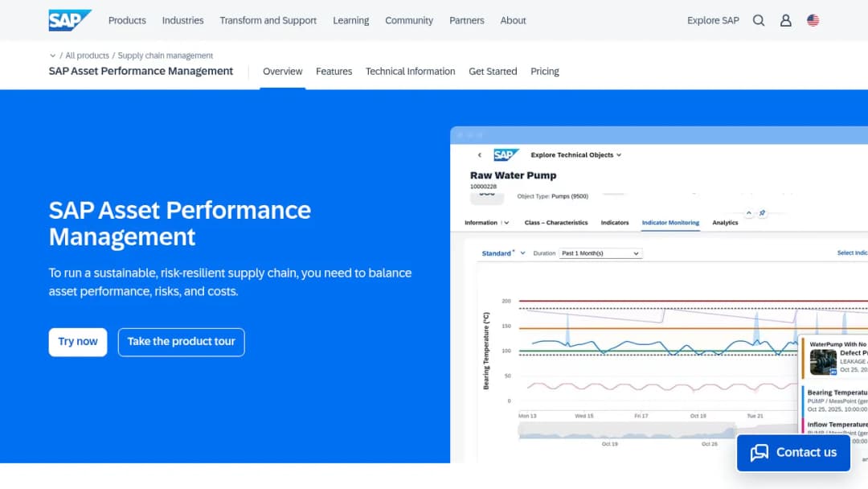Click Raw Water Pump title text
The height and width of the screenshot is (489, 868).
tap(513, 175)
